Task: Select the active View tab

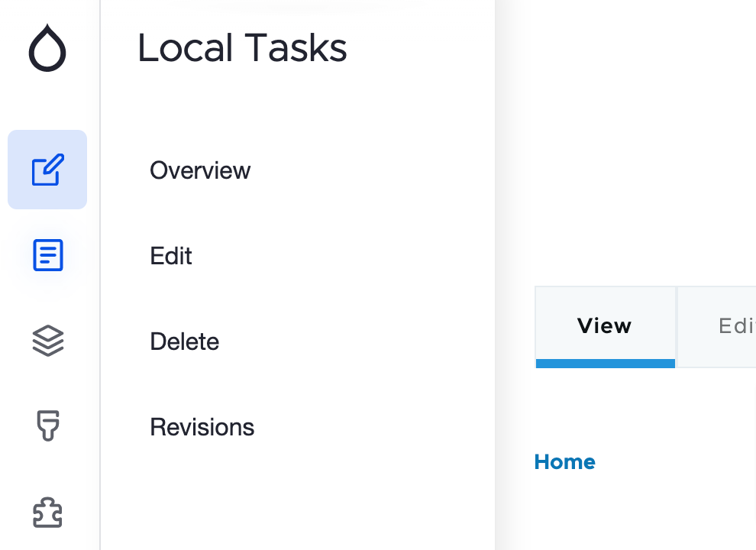Action: tap(604, 326)
